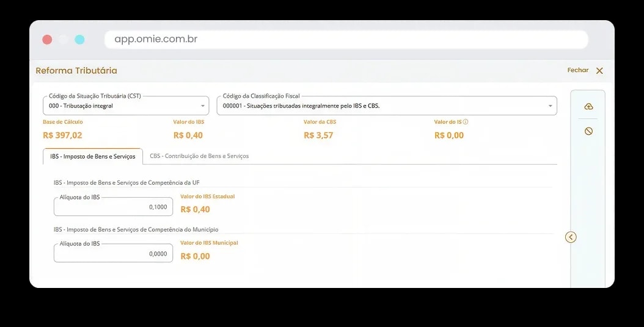Switch to the CBS - Contribuição de Bens e Serviços tab

point(199,156)
